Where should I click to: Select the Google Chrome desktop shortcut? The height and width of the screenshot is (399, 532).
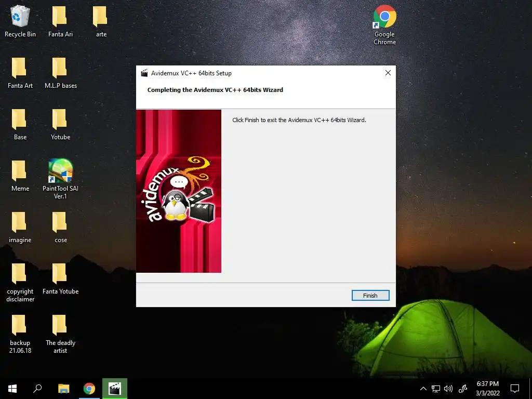[384, 25]
